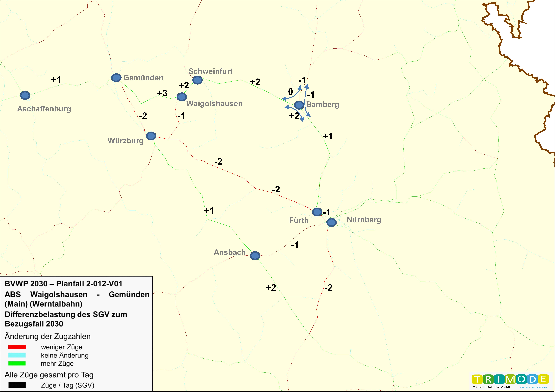
Task: Click the Schweinfurt city label
Action: (x=211, y=71)
